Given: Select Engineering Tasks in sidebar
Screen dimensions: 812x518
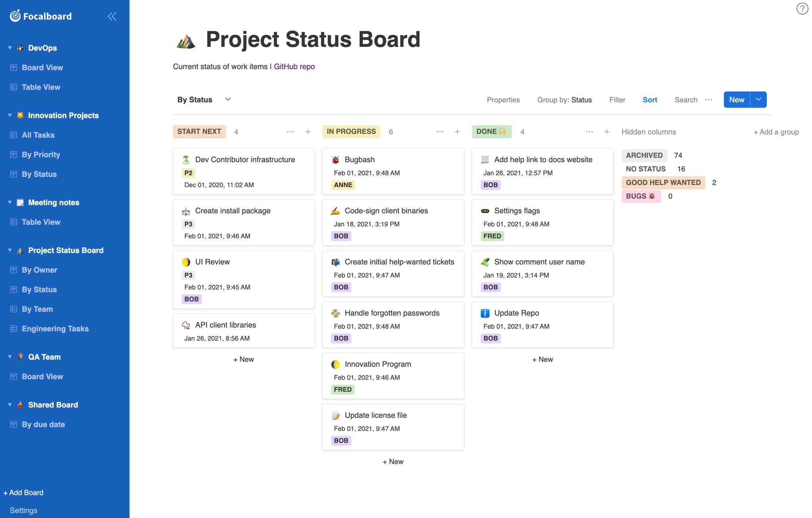Looking at the screenshot, I should (x=55, y=328).
